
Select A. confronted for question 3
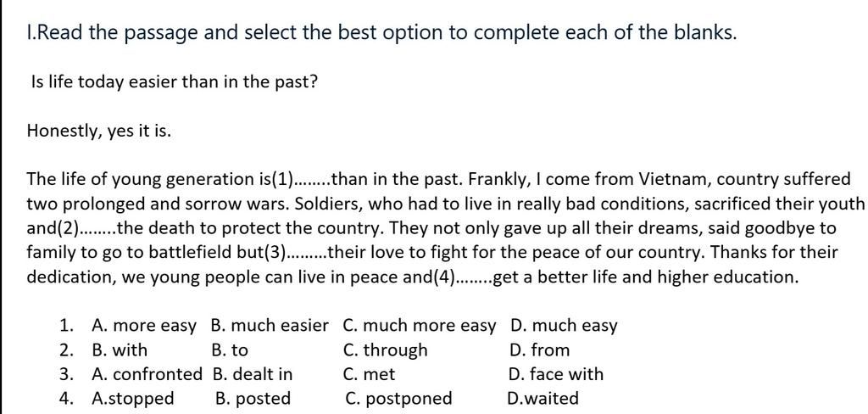point(147,374)
